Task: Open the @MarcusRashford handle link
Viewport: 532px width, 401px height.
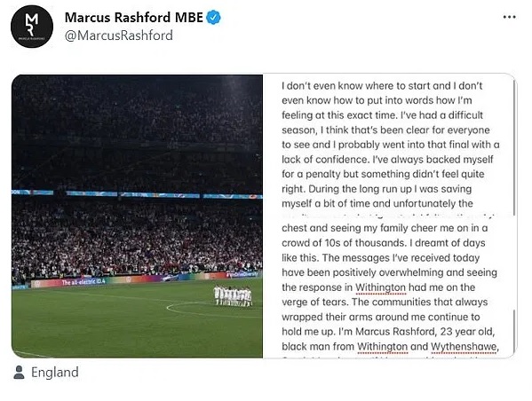Action: pyautogui.click(x=119, y=35)
